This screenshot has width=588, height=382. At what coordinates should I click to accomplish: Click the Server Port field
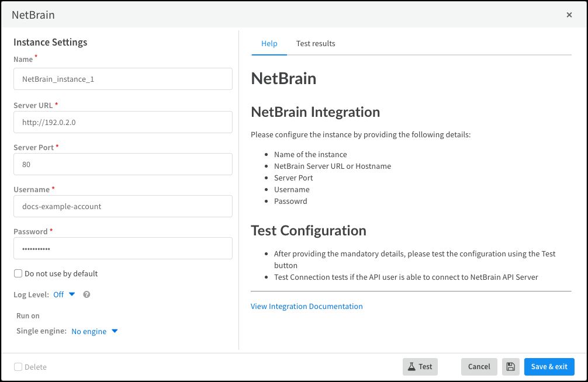123,164
